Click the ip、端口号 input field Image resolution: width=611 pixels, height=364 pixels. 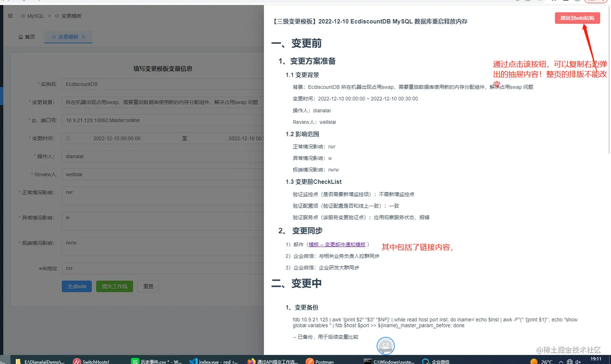pyautogui.click(x=163, y=120)
